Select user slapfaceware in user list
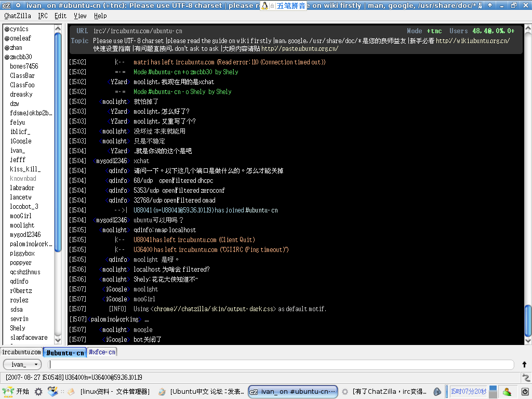 [x=28, y=337]
